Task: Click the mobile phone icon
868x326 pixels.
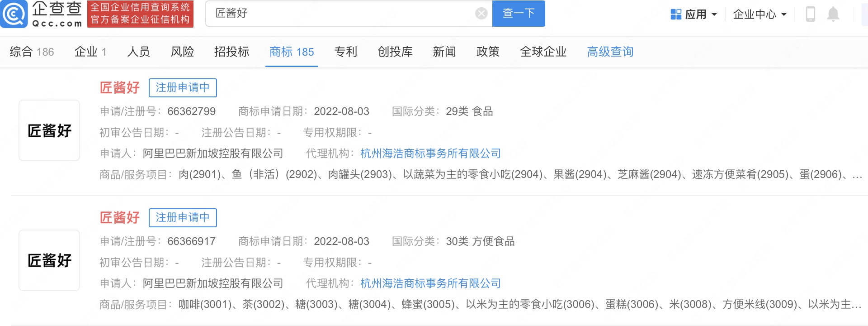Action: 810,14
